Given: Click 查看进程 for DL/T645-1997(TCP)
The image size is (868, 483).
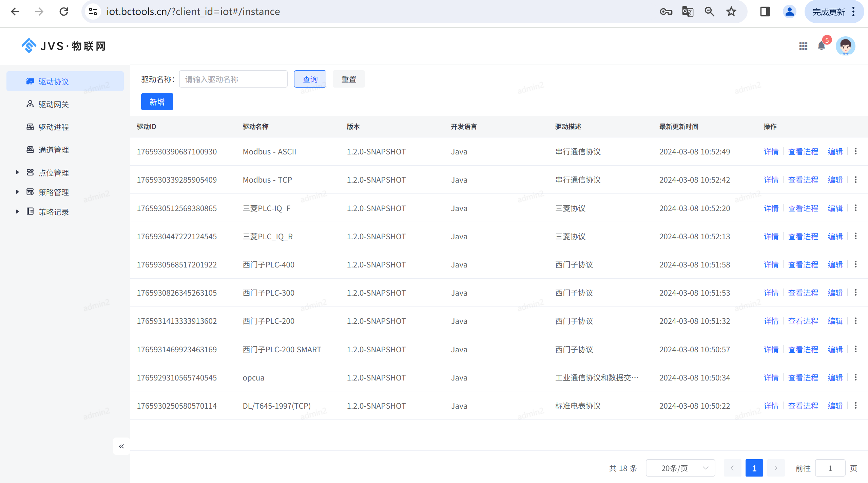Looking at the screenshot, I should coord(803,406).
